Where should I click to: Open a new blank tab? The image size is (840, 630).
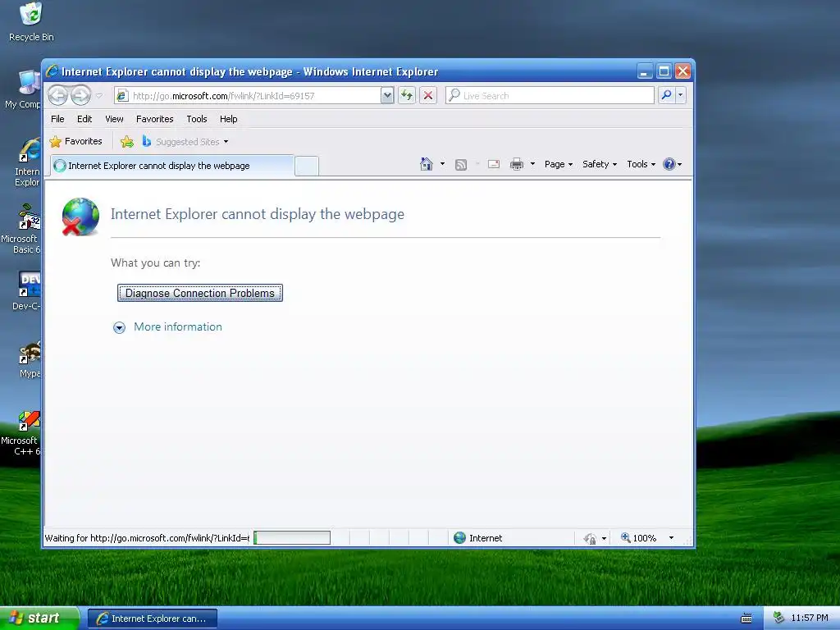click(307, 166)
